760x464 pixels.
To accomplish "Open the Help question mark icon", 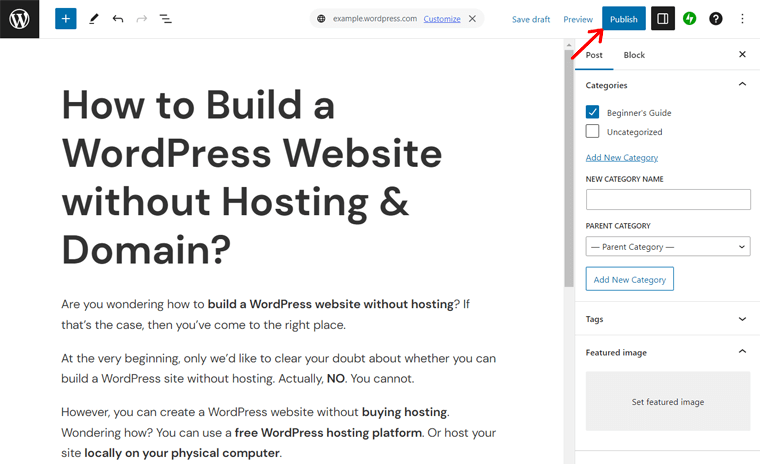I will click(716, 19).
